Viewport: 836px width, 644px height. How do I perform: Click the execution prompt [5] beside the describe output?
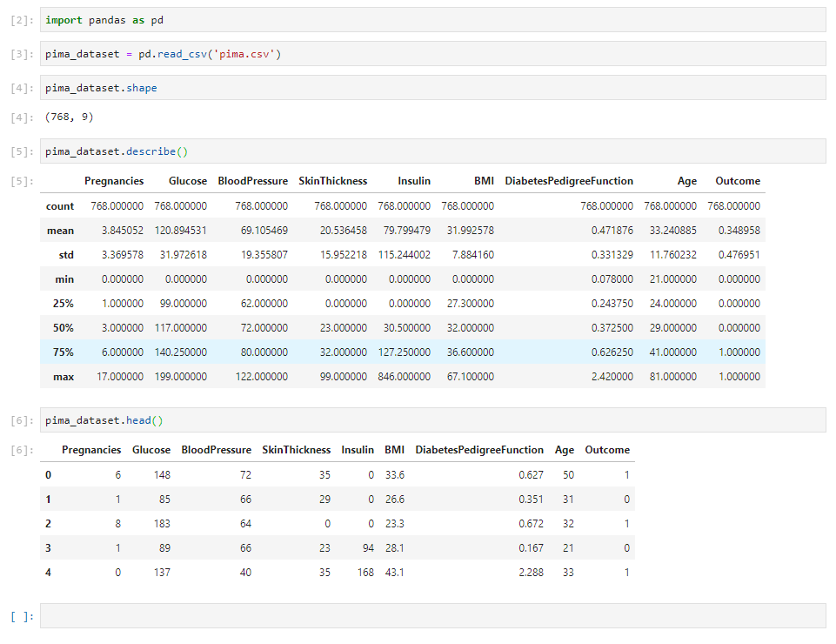[x=19, y=180]
